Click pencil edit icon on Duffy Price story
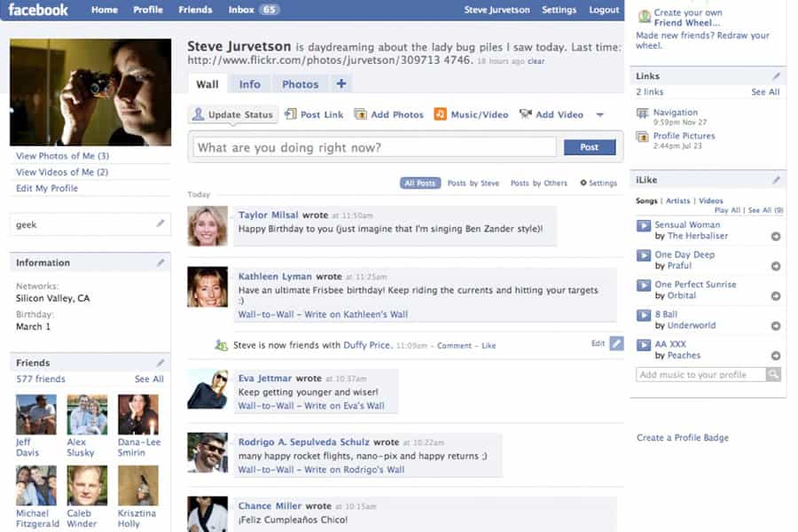 pos(616,343)
